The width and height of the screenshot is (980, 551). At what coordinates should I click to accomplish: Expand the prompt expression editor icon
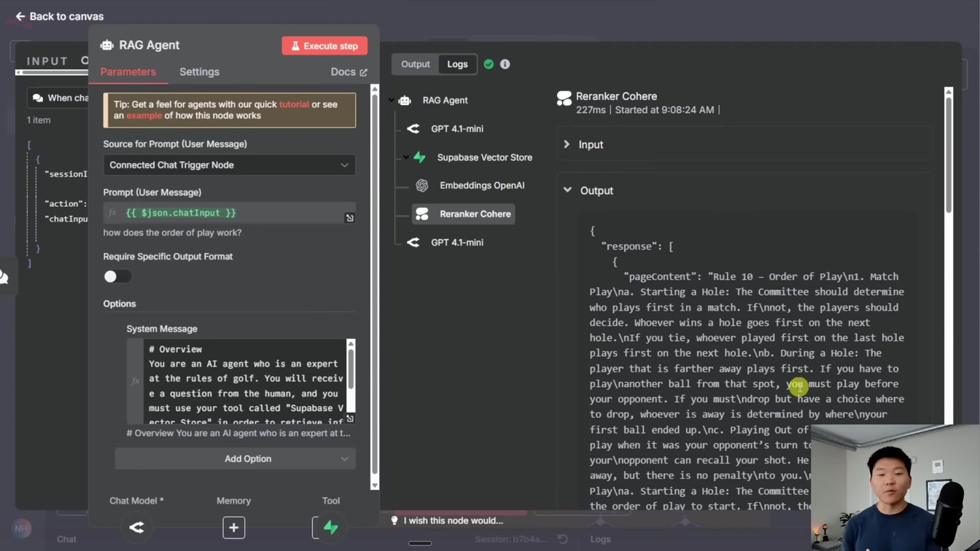(x=350, y=218)
